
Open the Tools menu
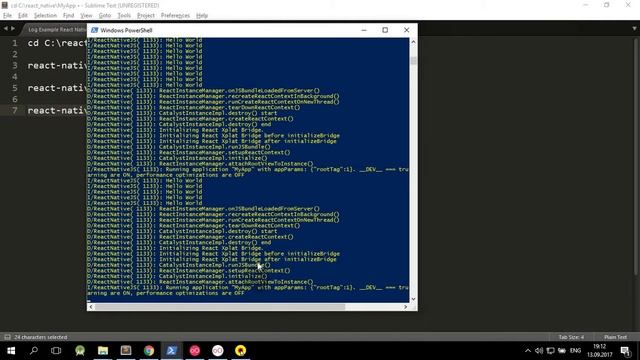124,16
